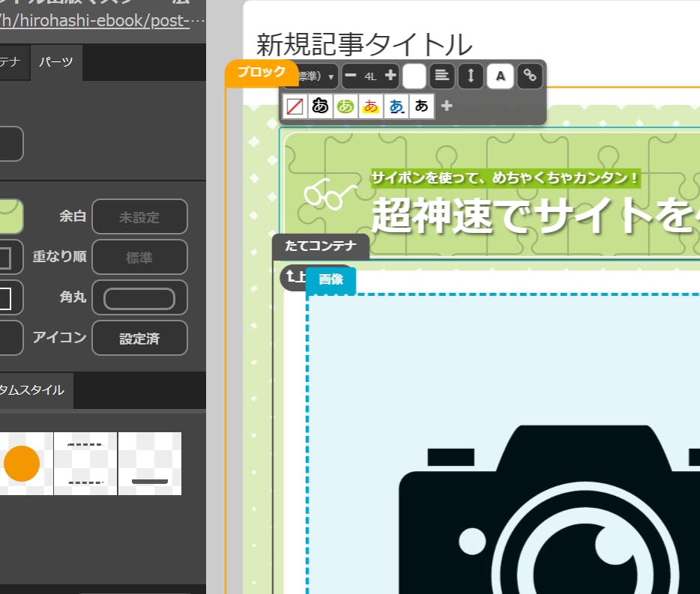This screenshot has width=700, height=594.
Task: Click the line height up-down arrow icon
Action: pos(471,76)
